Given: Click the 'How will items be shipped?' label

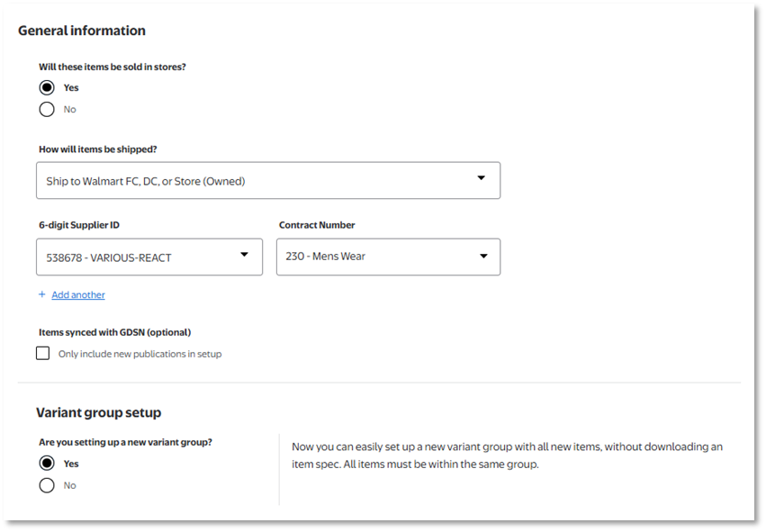Looking at the screenshot, I should click(104, 149).
